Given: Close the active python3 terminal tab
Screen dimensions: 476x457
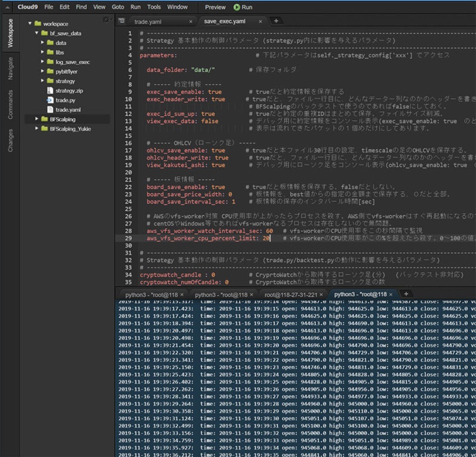Looking at the screenshot, I should (x=391, y=294).
